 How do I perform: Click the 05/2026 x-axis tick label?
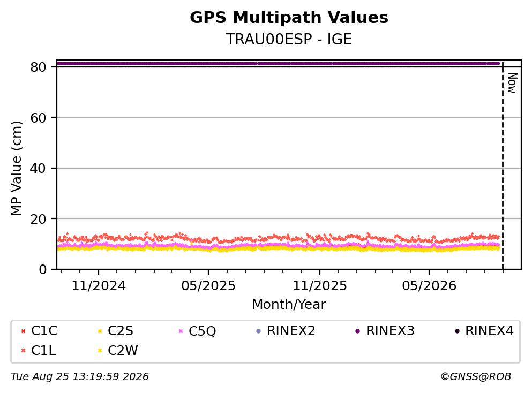(x=429, y=286)
